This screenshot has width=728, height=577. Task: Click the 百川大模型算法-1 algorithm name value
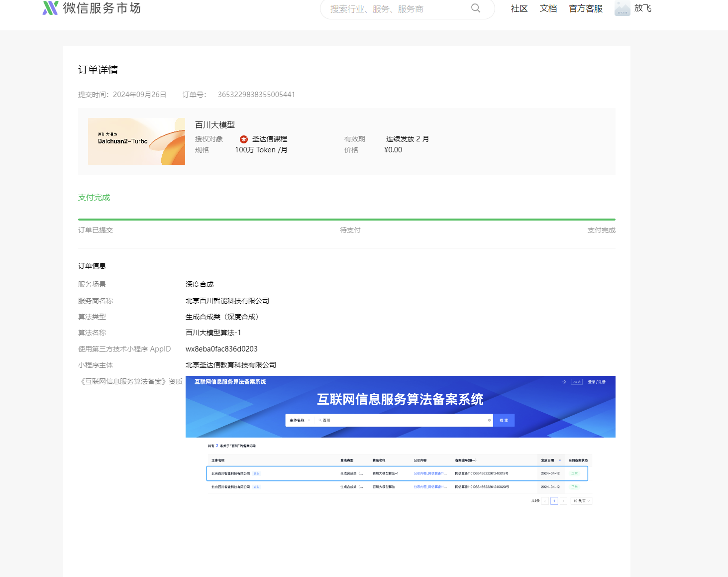coord(213,333)
